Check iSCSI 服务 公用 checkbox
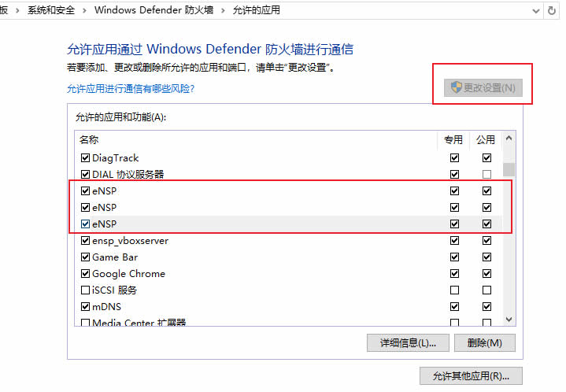566x392 pixels. tap(486, 290)
